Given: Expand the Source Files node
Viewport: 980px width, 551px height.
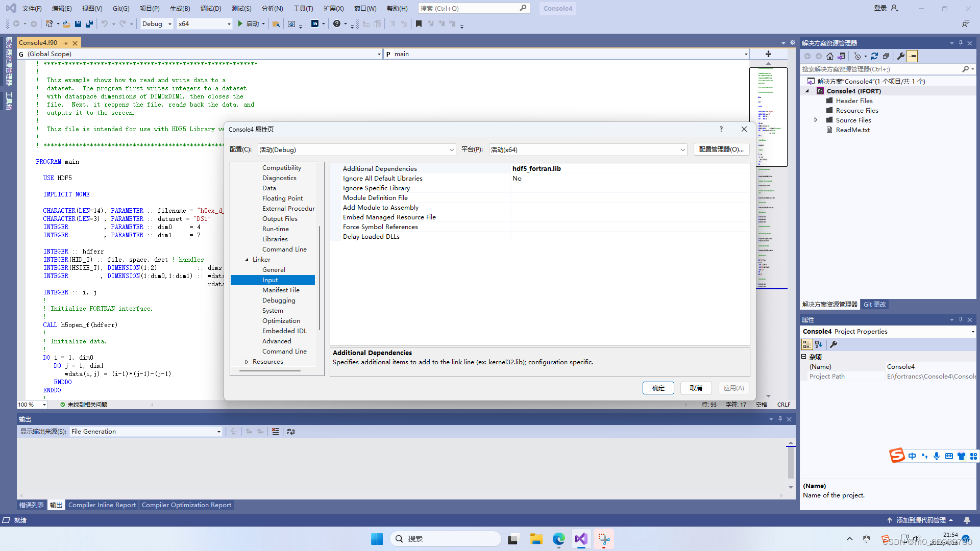Looking at the screenshot, I should [816, 120].
